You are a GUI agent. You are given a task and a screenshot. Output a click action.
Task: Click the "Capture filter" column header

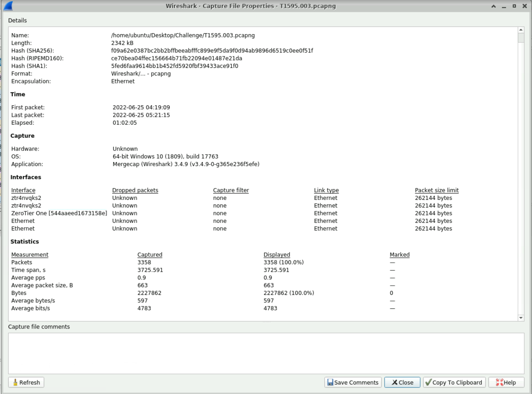[231, 190]
